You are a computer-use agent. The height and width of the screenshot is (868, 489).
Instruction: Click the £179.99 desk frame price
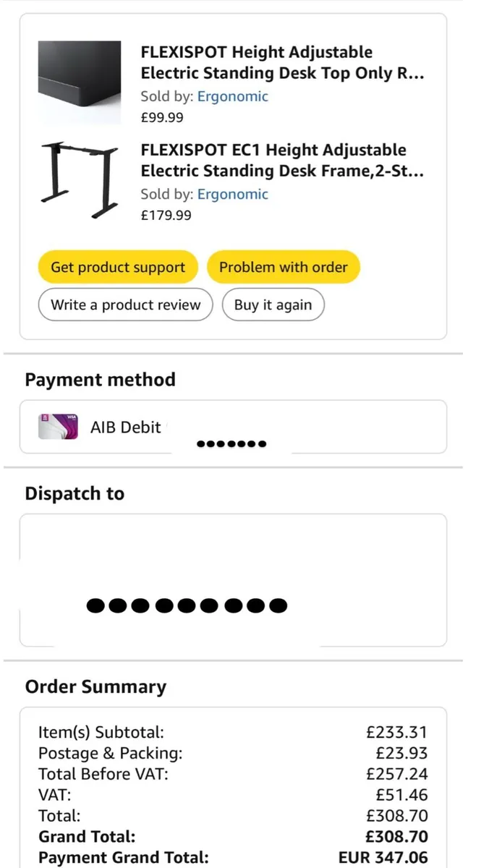tap(166, 215)
